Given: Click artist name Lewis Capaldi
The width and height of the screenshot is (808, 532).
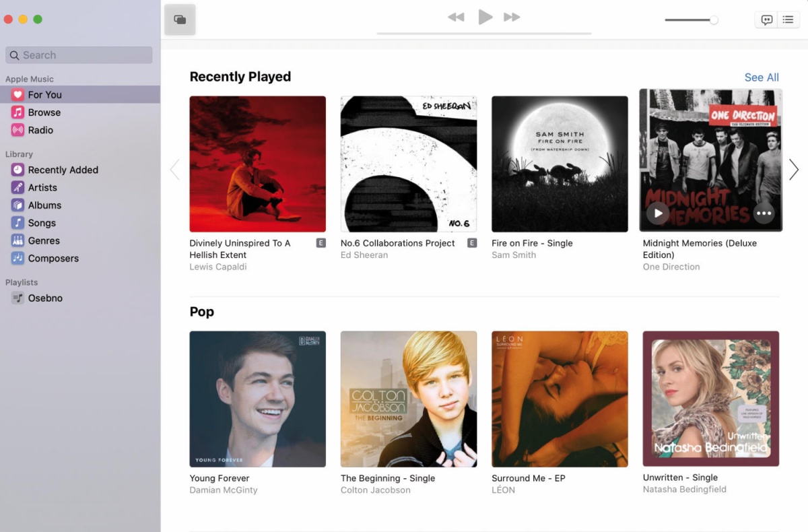Looking at the screenshot, I should (218, 267).
